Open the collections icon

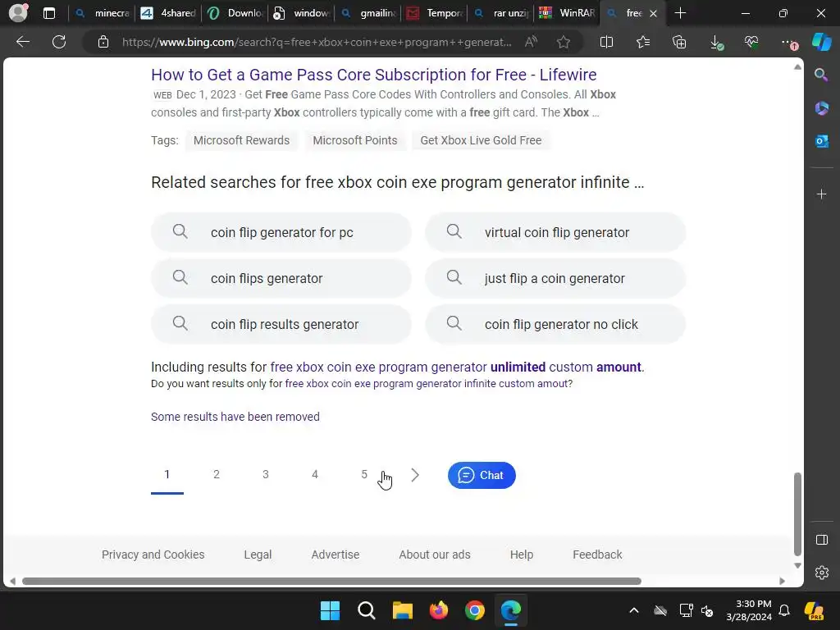pos(679,42)
